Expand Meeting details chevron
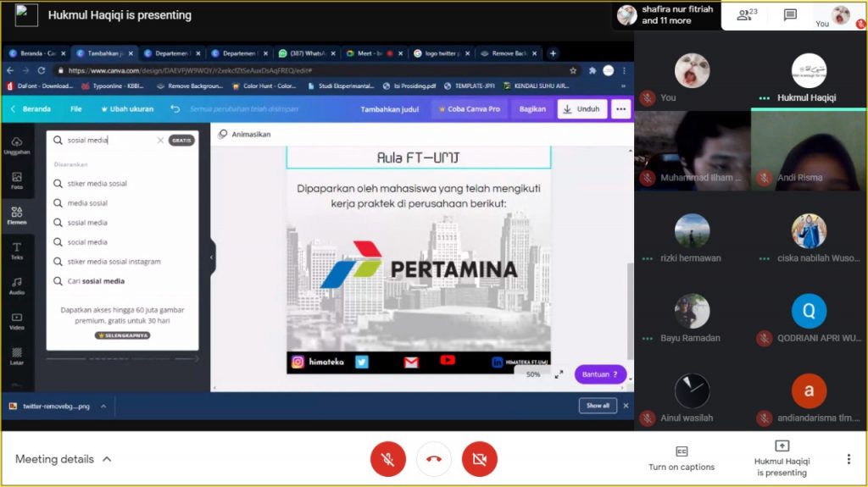Viewport: 868px width, 487px height. [x=107, y=459]
